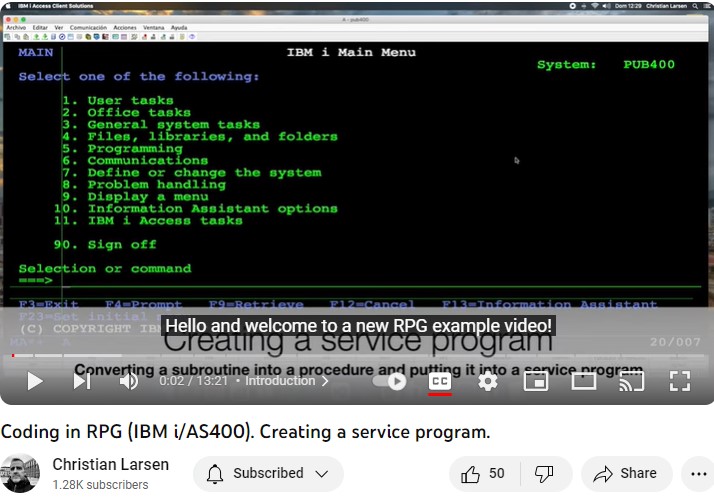Screen dimensions: 714x500
Task: Click the Christian Larsen user menu in the menu bar
Action: coord(666,6)
